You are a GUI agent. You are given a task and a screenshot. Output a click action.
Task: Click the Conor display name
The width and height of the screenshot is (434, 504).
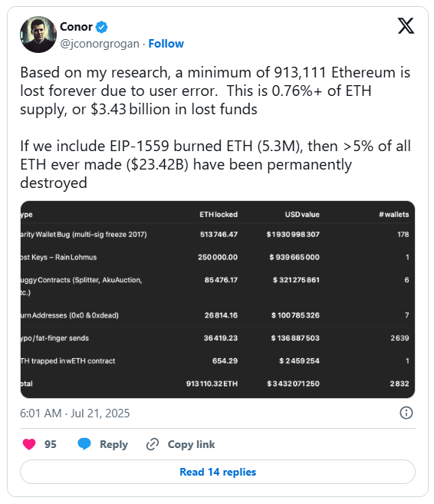76,27
